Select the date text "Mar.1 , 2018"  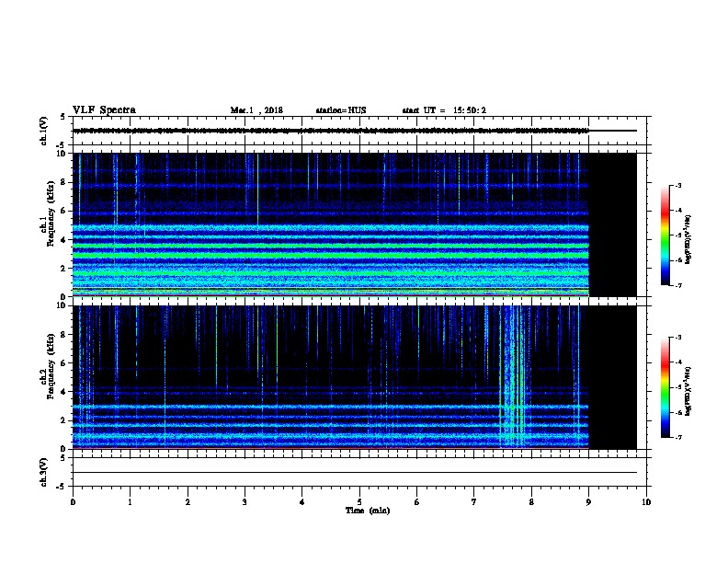point(256,110)
